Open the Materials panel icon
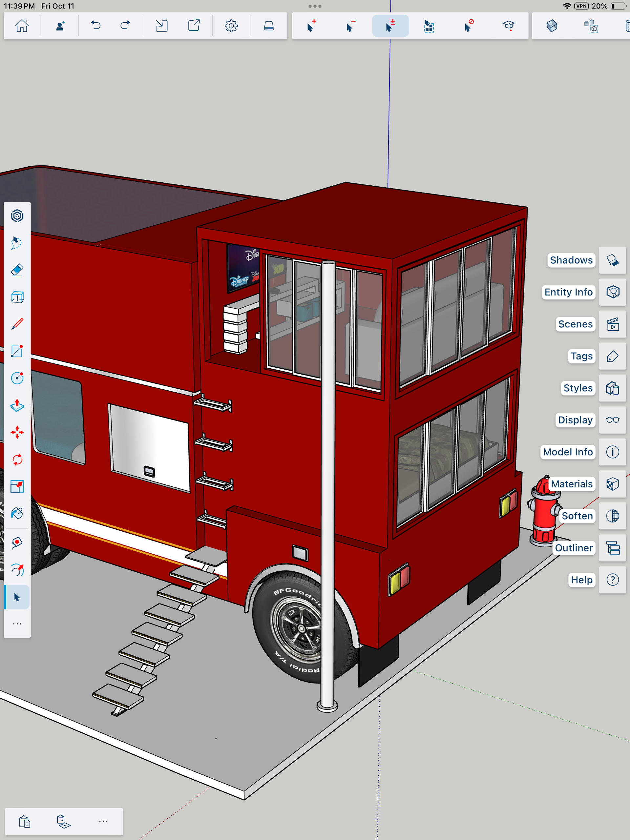 click(x=613, y=484)
